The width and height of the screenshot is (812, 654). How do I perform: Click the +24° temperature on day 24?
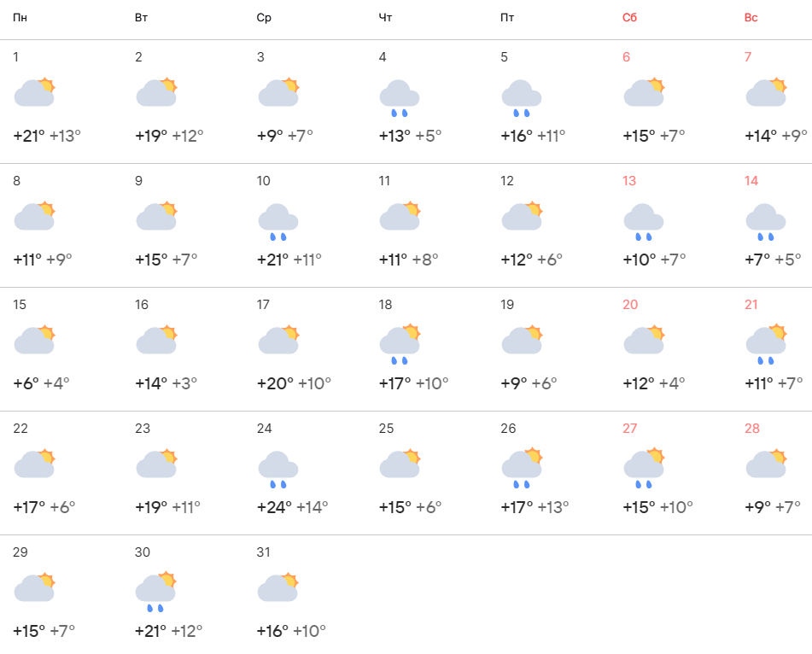tap(274, 507)
